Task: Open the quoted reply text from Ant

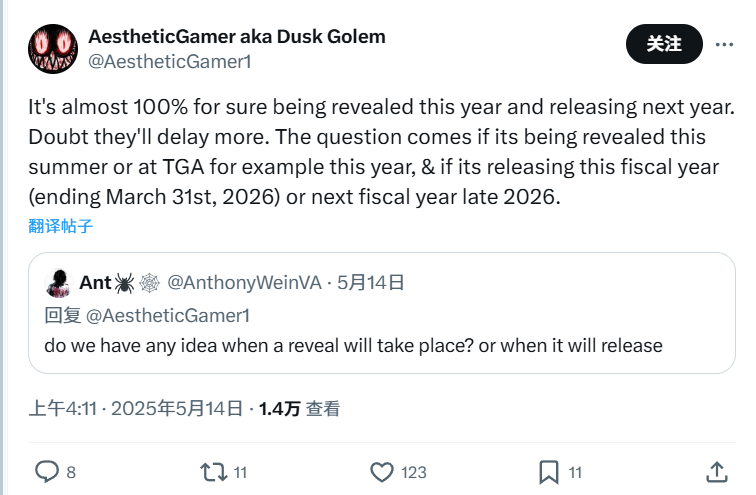Action: pyautogui.click(x=353, y=346)
